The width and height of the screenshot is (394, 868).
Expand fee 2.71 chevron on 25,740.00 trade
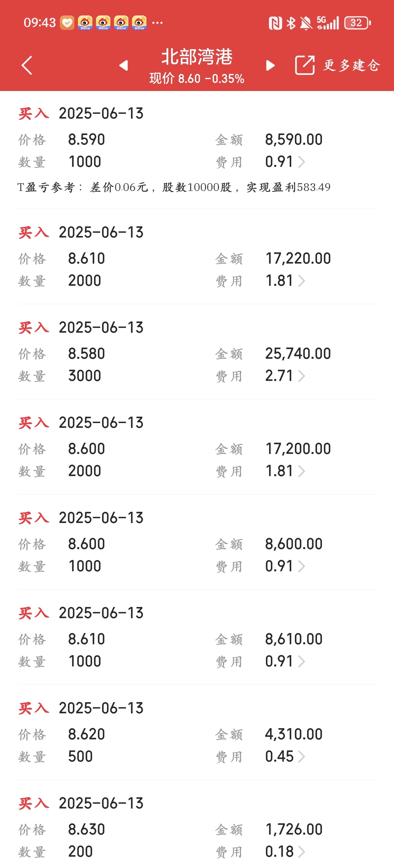[x=302, y=376]
